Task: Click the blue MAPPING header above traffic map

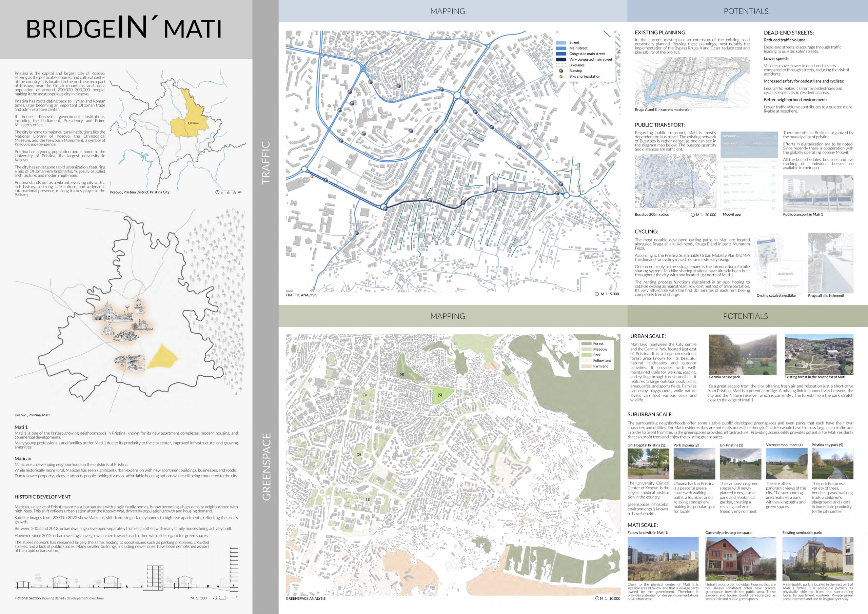Action: click(x=448, y=11)
